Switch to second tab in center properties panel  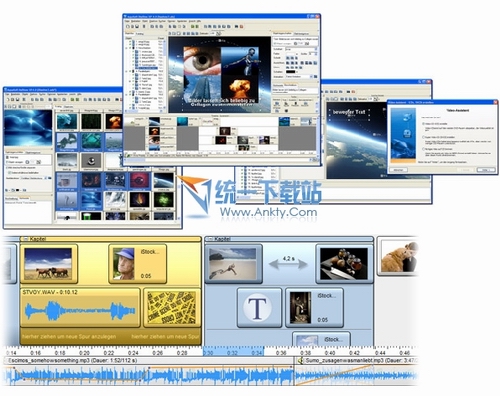[301, 34]
